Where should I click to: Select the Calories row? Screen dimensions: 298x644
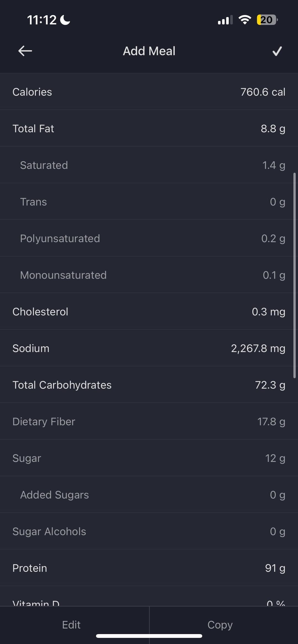pos(149,92)
